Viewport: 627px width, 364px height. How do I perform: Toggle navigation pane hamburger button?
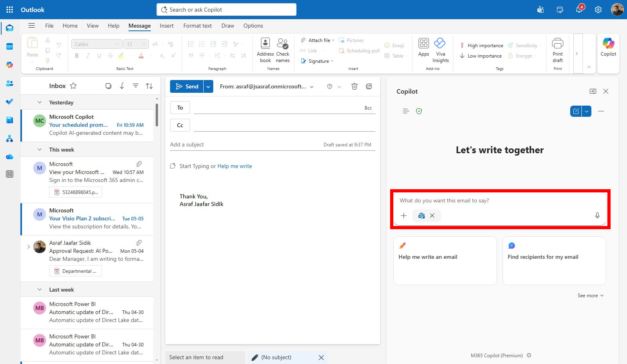coord(32,26)
